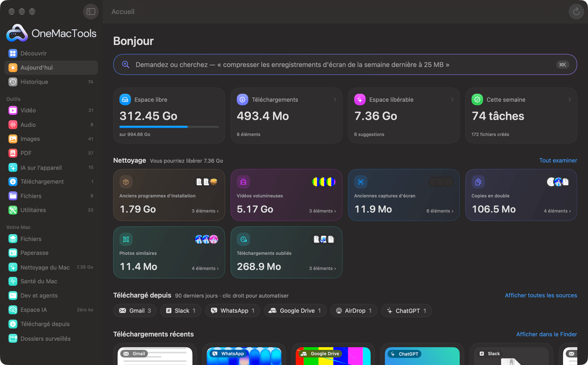Click the Photos similaires card icon

click(x=126, y=239)
